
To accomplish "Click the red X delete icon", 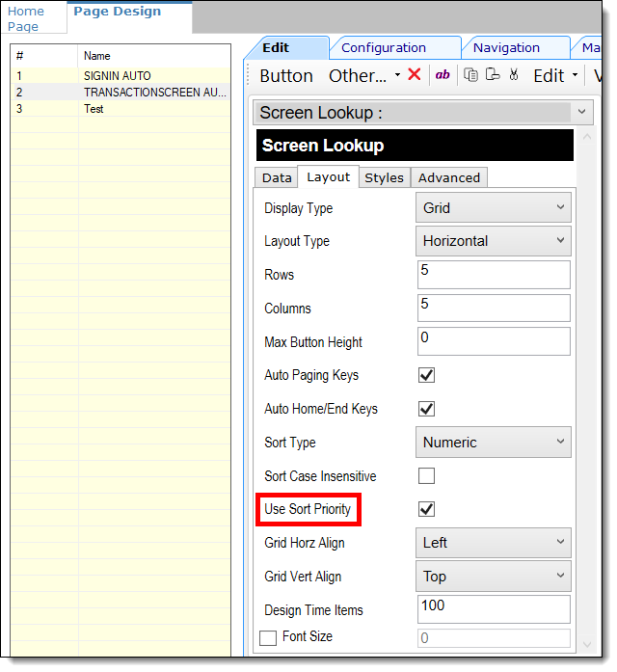I will point(415,75).
